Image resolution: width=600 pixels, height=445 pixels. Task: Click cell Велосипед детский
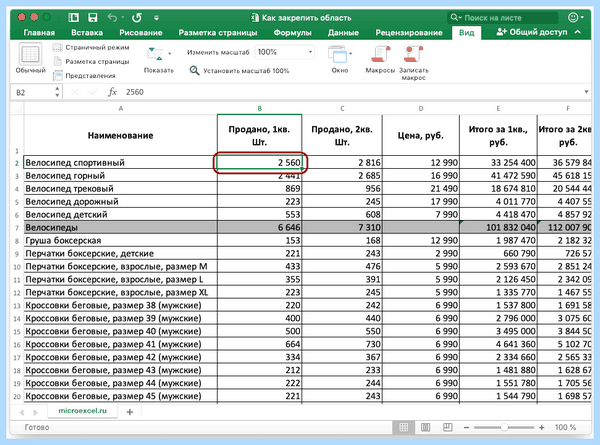pyautogui.click(x=121, y=215)
